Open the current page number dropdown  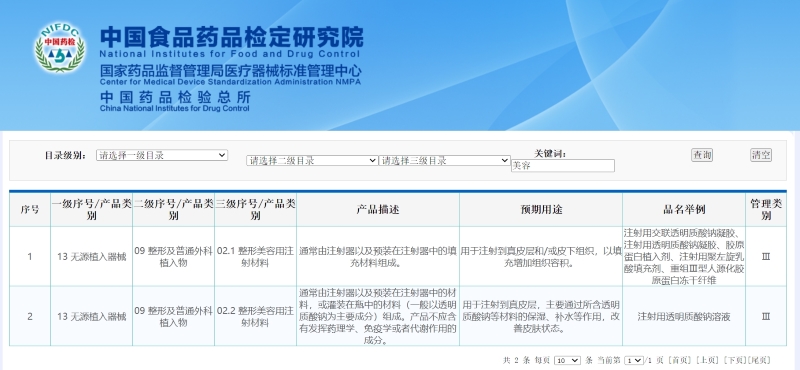pyautogui.click(x=634, y=360)
